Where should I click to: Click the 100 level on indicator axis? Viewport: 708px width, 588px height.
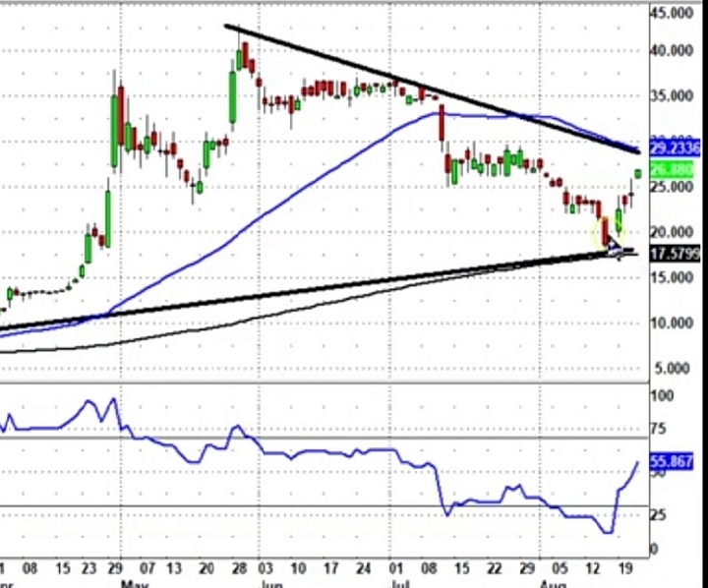tap(662, 395)
